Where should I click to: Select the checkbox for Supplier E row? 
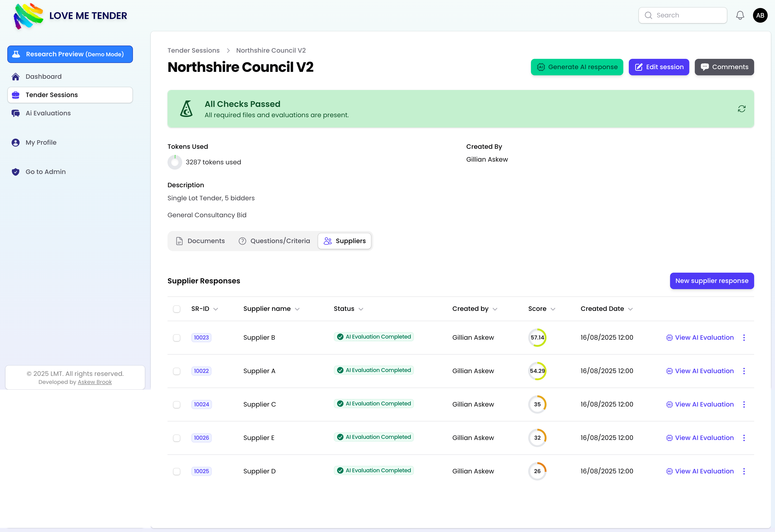176,438
